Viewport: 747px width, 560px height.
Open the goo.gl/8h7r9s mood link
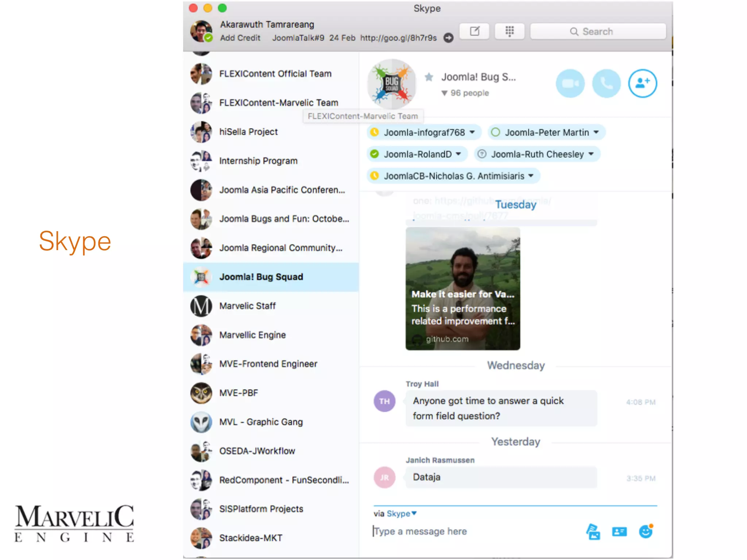click(398, 38)
